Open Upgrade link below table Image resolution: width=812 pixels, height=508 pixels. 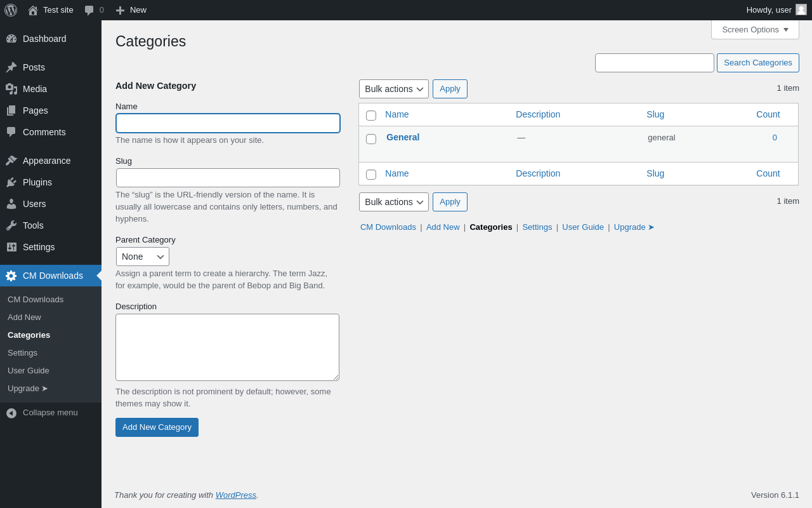[x=634, y=227]
